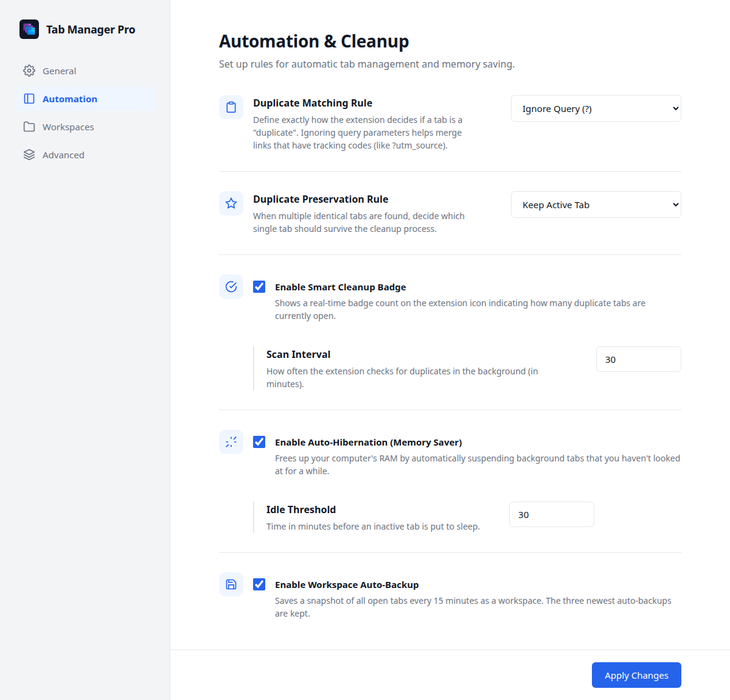Open the Keep Active Tab dropdown

click(596, 205)
